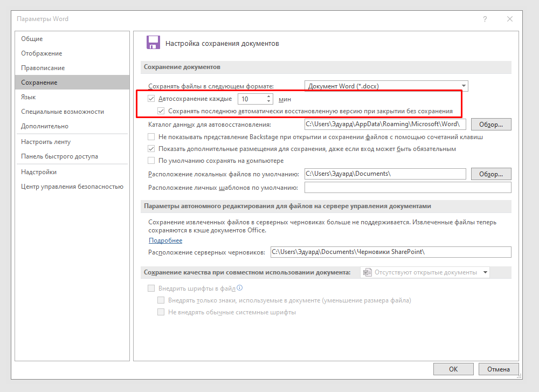
Task: Open Специальные возможности category
Action: tap(72, 112)
